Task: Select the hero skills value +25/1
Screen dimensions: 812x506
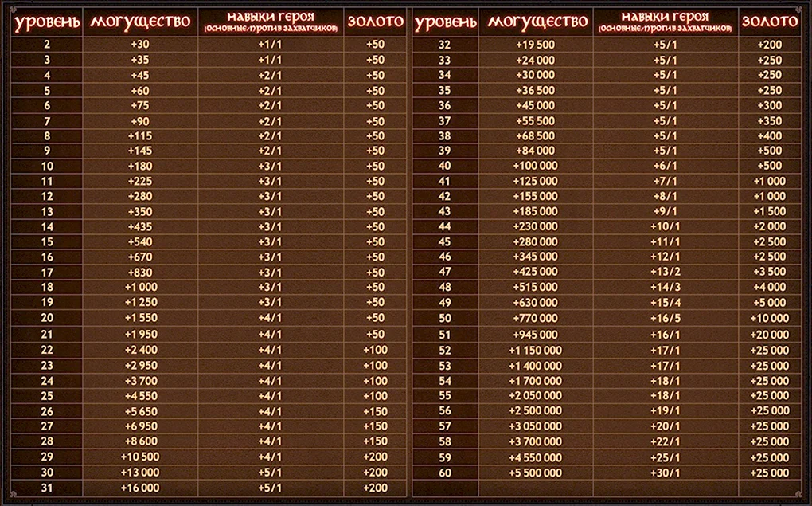Action: pos(665,457)
